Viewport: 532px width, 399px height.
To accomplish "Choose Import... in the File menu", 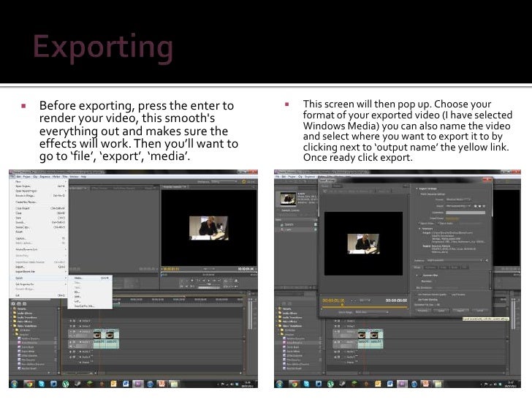I will pyautogui.click(x=39, y=267).
